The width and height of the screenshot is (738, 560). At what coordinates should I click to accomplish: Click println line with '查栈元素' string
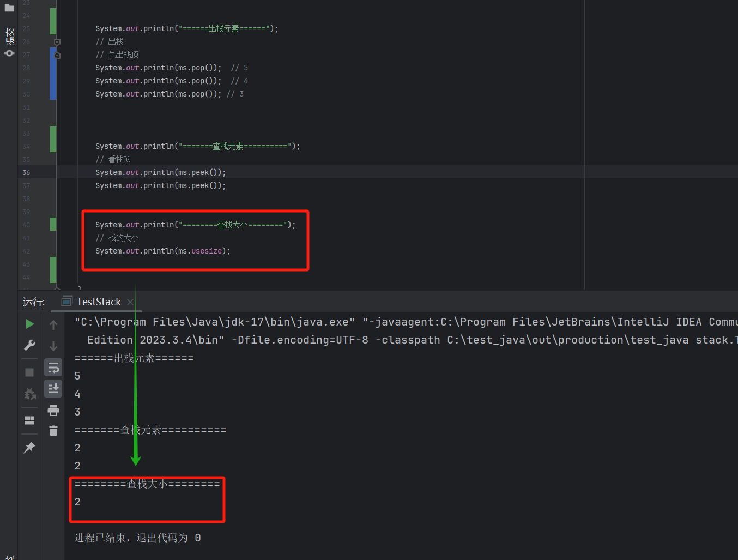[x=197, y=146]
